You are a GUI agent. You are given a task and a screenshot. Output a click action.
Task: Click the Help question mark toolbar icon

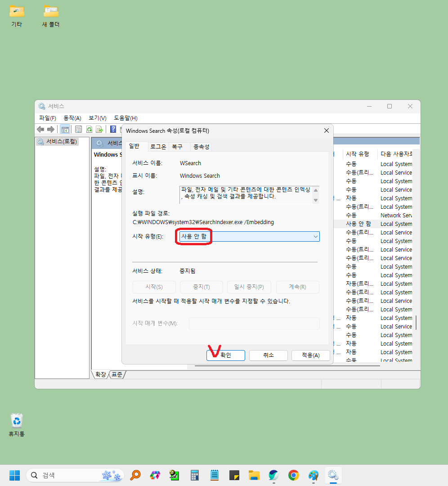point(113,129)
